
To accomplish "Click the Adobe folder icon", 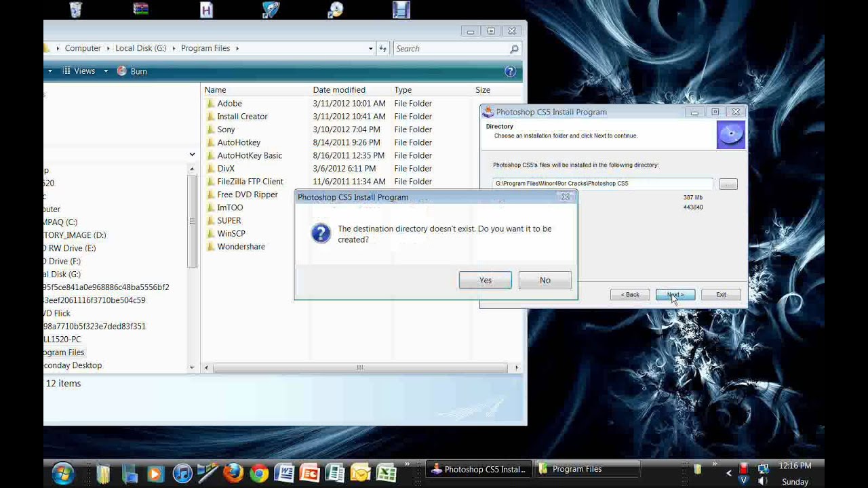I will (211, 104).
